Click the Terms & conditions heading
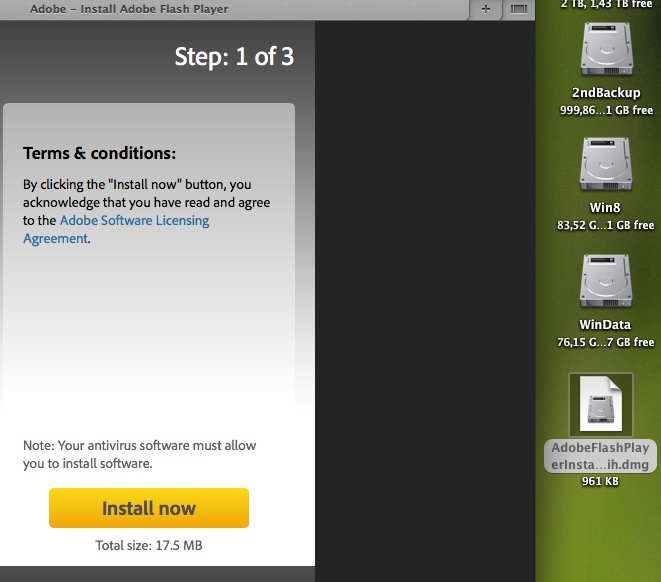This screenshot has height=582, width=661. point(99,153)
